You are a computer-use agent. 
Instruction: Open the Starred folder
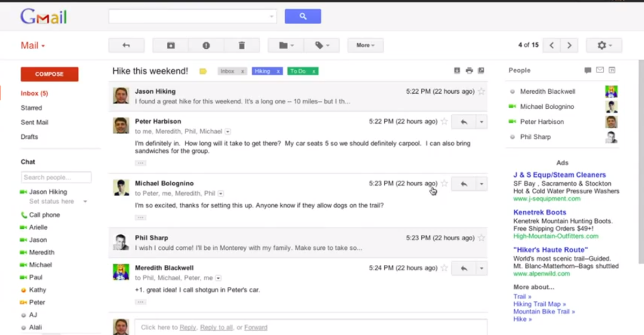pyautogui.click(x=31, y=108)
